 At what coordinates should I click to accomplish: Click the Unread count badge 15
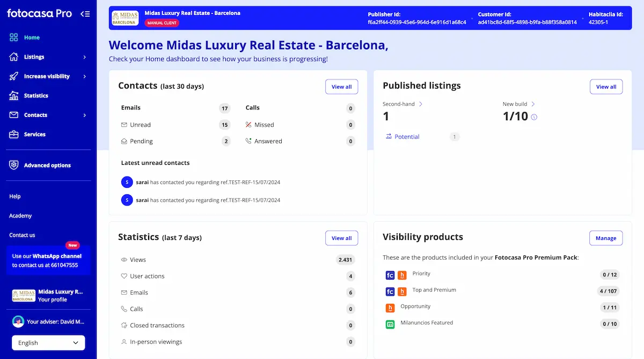coord(225,125)
